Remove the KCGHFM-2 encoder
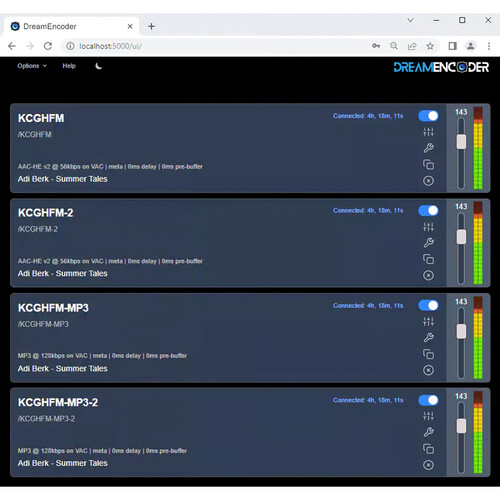Viewport: 500px width, 500px height. (428, 275)
